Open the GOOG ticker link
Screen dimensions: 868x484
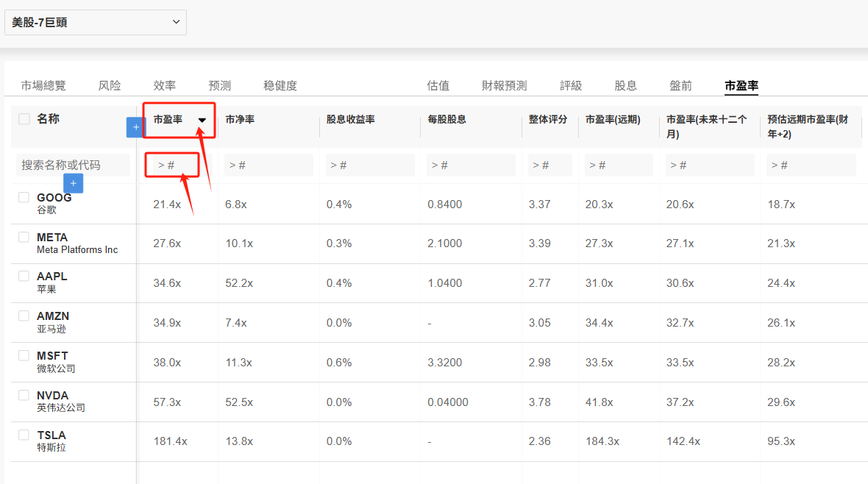(x=54, y=198)
